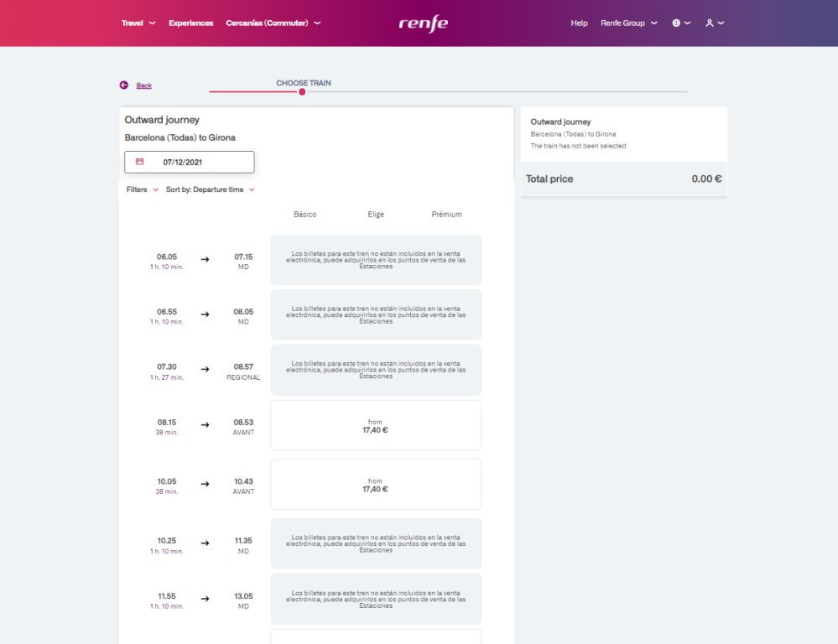Open the Experiences menu item
Image resolution: width=838 pixels, height=644 pixels.
click(x=190, y=23)
